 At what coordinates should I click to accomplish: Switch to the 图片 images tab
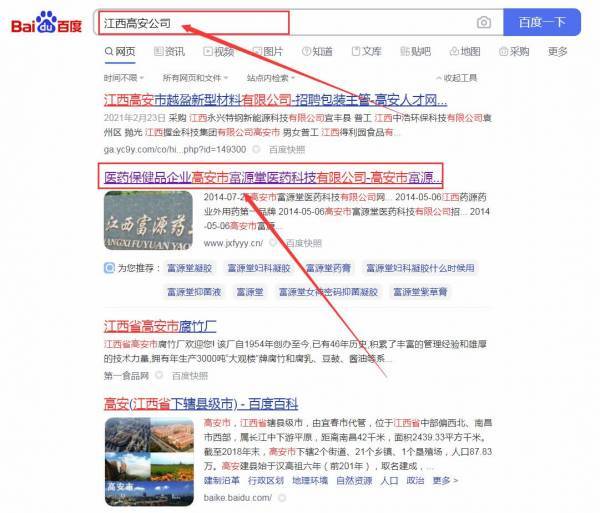coord(266,52)
